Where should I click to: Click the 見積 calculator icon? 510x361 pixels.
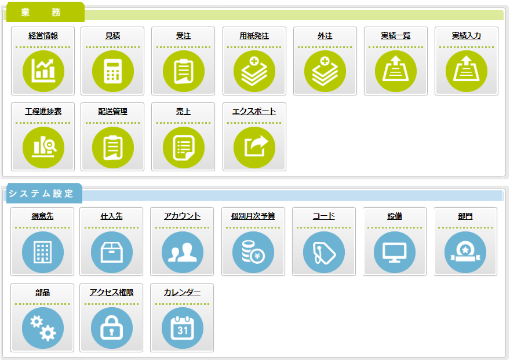(x=113, y=71)
